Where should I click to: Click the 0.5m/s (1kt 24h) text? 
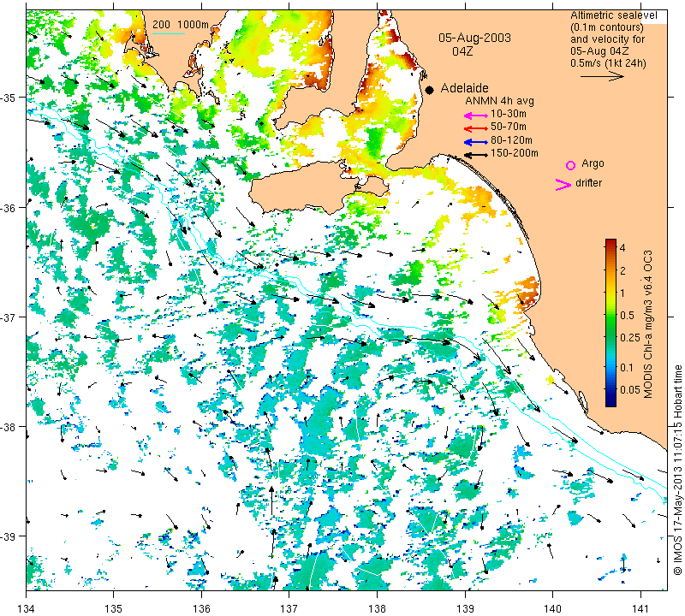pyautogui.click(x=608, y=62)
